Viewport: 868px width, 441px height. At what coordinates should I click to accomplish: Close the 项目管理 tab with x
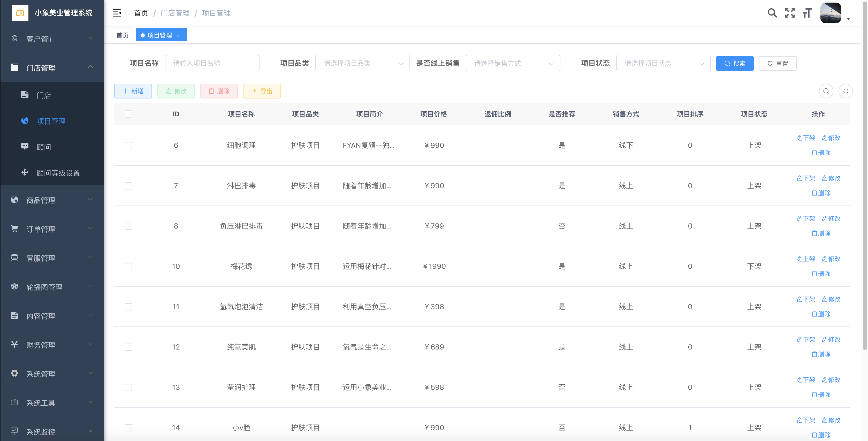pyautogui.click(x=178, y=35)
